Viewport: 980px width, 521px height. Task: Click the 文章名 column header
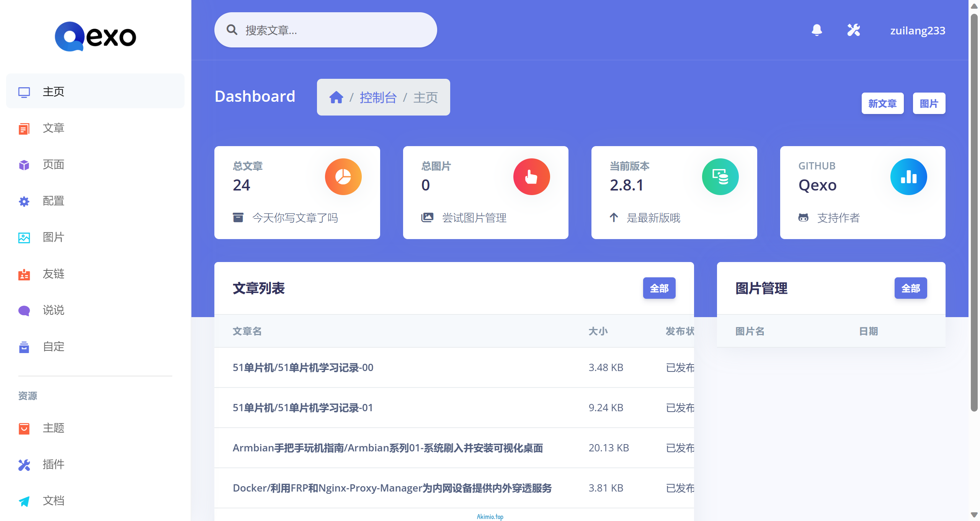click(247, 331)
